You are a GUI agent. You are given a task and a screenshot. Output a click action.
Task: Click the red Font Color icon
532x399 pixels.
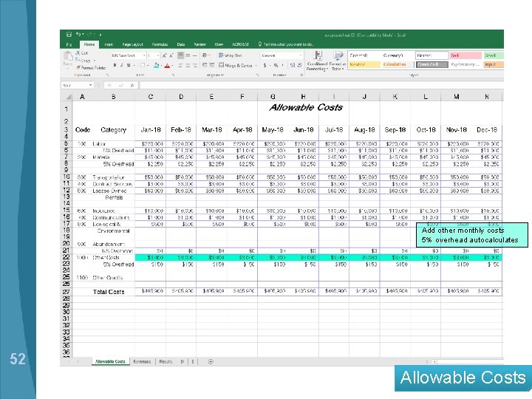click(167, 65)
